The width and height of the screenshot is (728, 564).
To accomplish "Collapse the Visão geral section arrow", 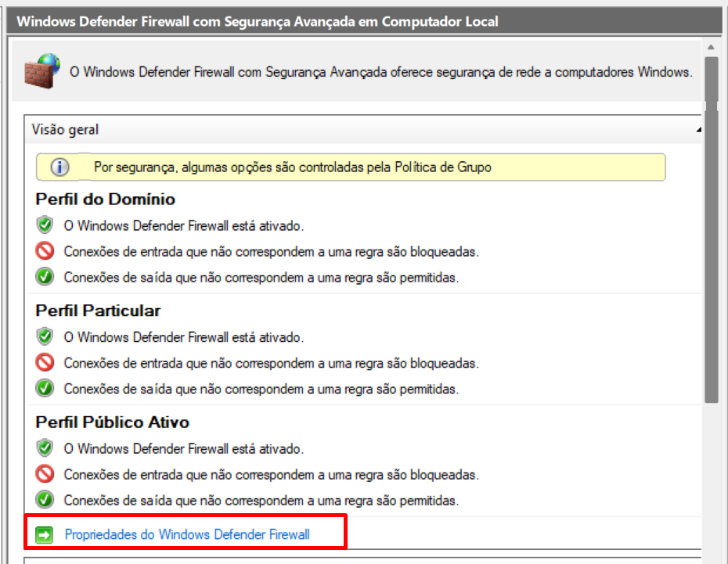I will coord(698,130).
